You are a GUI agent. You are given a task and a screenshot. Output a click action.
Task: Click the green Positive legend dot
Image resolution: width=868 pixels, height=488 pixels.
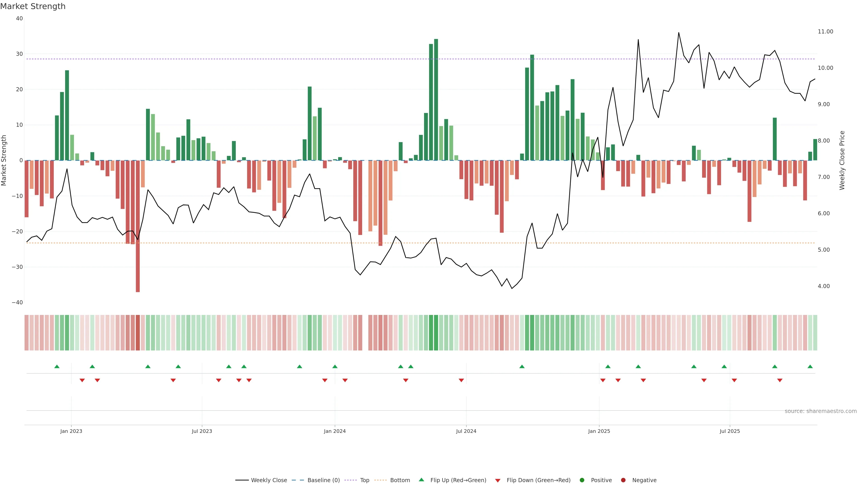point(582,480)
